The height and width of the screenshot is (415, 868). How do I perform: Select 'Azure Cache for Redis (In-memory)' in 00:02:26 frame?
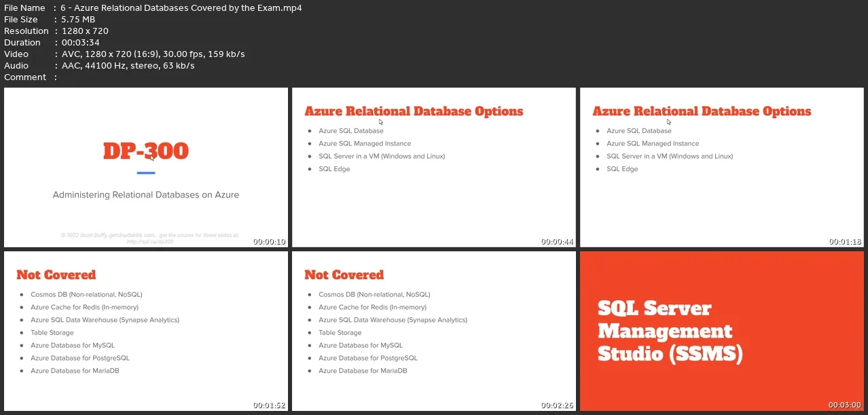coord(372,308)
